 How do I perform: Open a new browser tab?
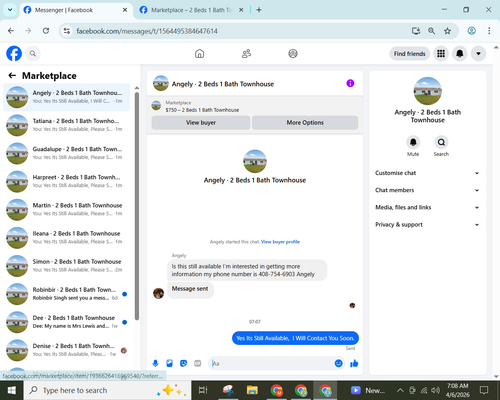coord(259,10)
